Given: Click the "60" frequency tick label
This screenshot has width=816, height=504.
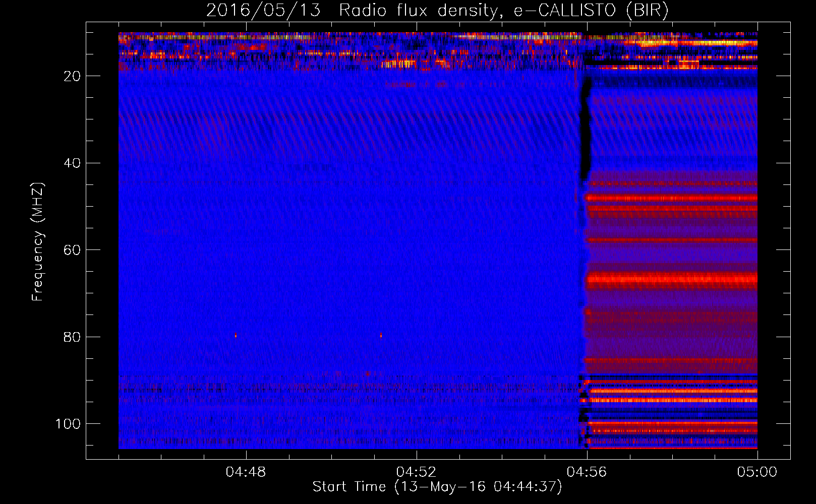Looking at the screenshot, I should pos(73,250).
